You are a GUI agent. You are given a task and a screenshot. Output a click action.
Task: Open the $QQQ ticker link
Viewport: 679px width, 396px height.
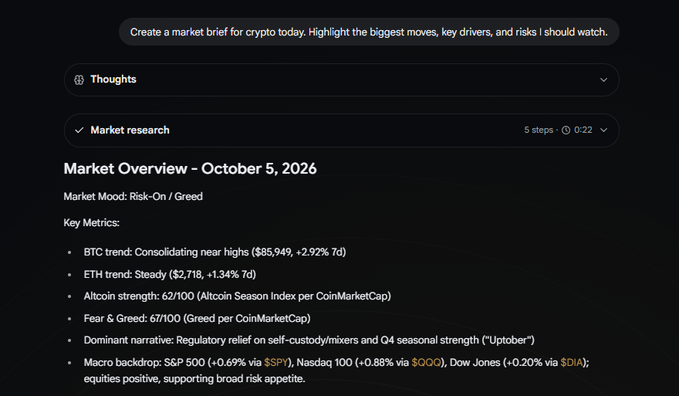pyautogui.click(x=426, y=362)
